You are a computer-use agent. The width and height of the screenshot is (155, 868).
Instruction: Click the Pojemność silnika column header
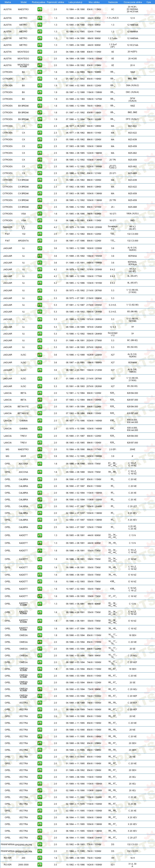[55, 2]
